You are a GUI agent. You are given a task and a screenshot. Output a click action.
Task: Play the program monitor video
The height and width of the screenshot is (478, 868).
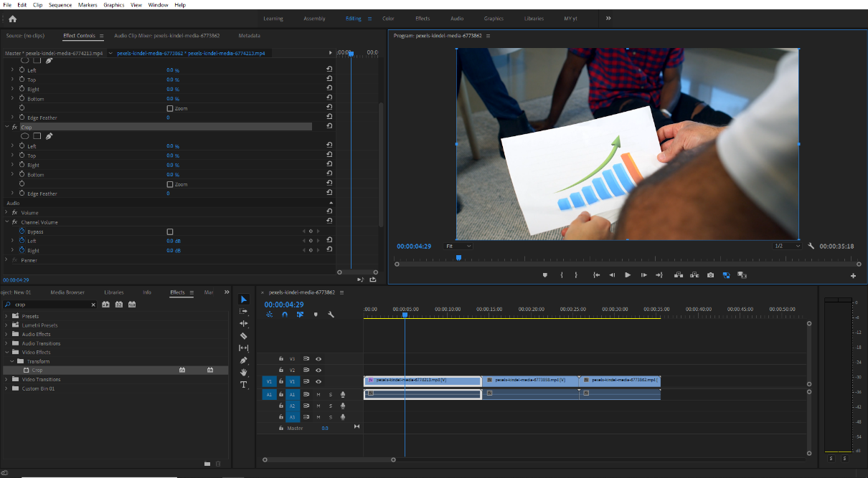tap(628, 275)
